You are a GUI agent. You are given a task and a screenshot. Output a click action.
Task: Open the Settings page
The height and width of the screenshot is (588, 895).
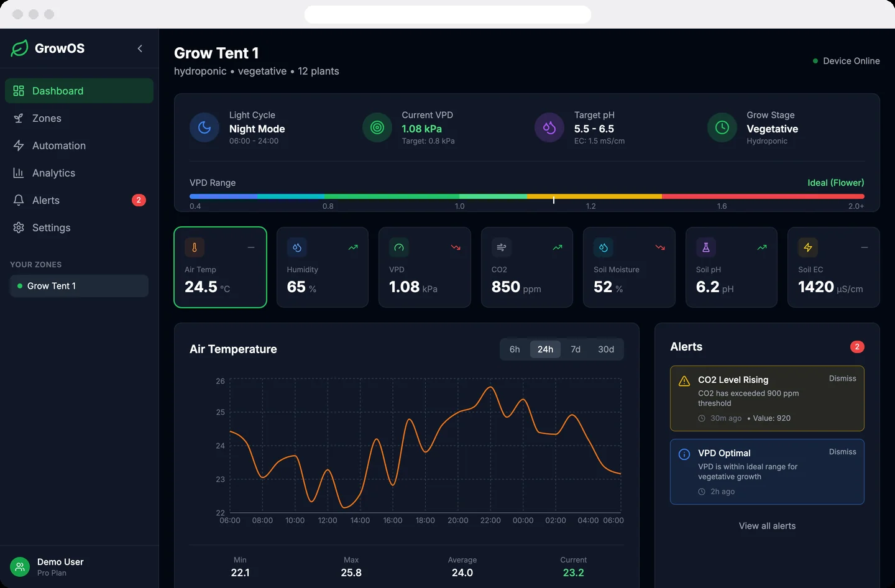(x=79, y=227)
